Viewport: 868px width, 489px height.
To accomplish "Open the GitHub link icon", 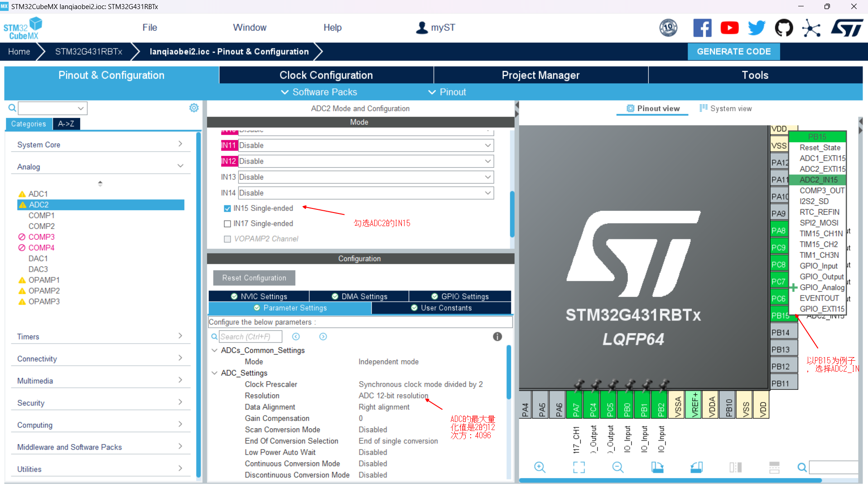I will [x=784, y=28].
